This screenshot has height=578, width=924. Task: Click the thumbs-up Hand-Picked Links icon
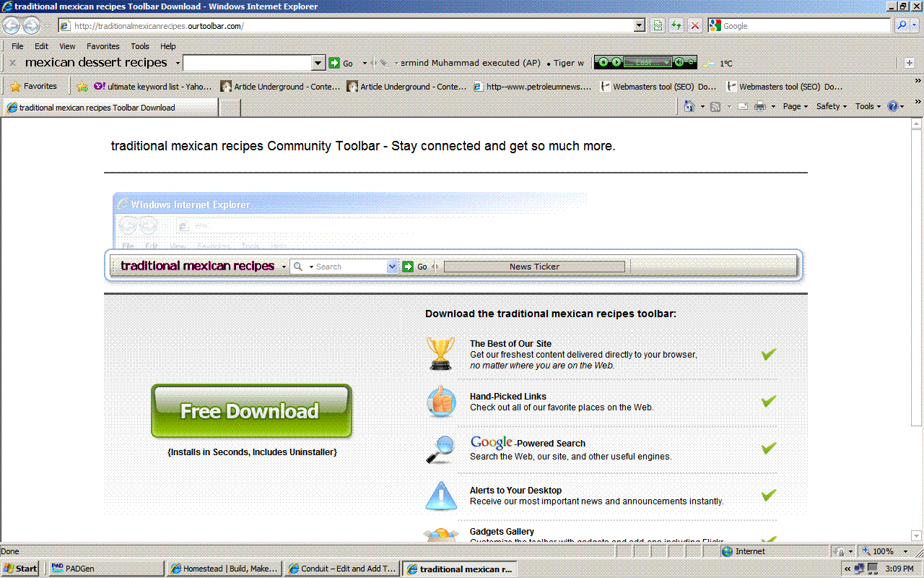tap(440, 401)
